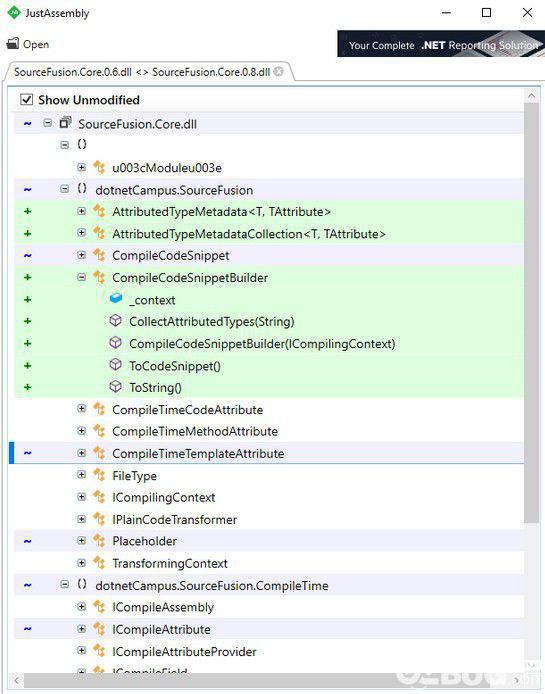The image size is (545, 694).
Task: Click the ICompileAttributeProvider interface icon
Action: [99, 651]
